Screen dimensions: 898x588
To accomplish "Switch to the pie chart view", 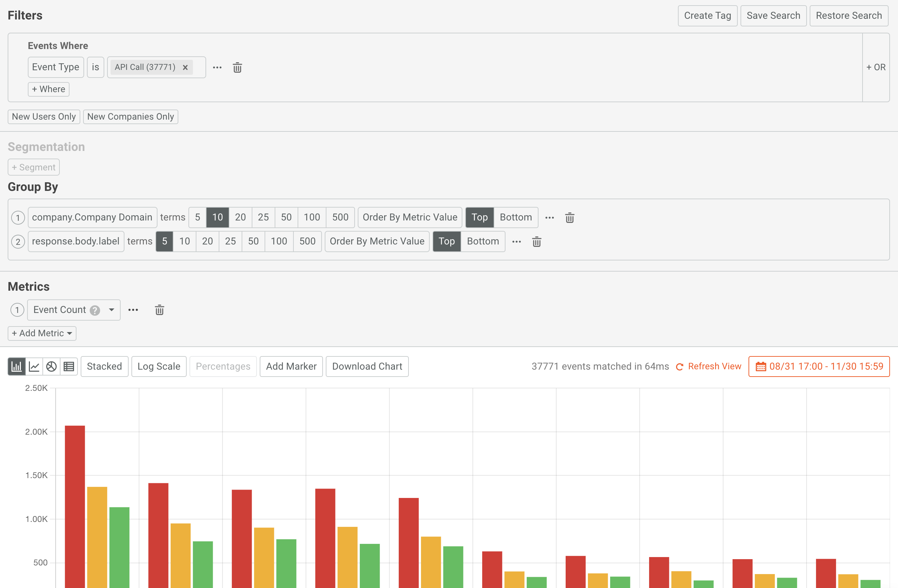I will 51,366.
